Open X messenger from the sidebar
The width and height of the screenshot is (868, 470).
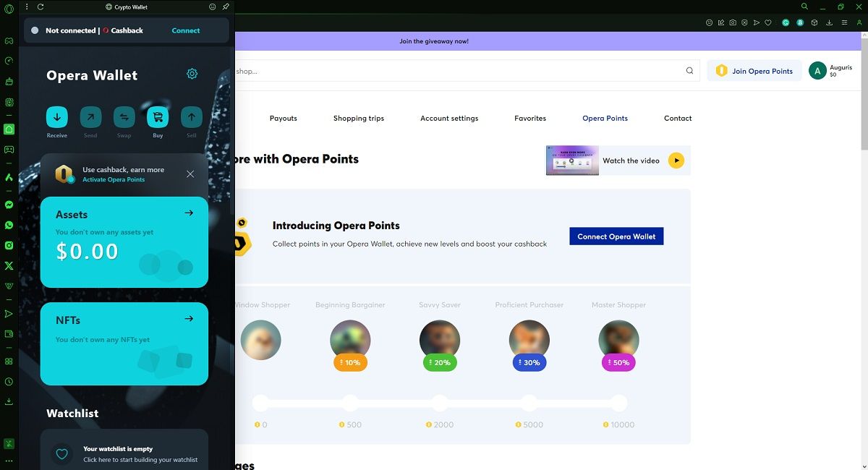click(x=9, y=265)
